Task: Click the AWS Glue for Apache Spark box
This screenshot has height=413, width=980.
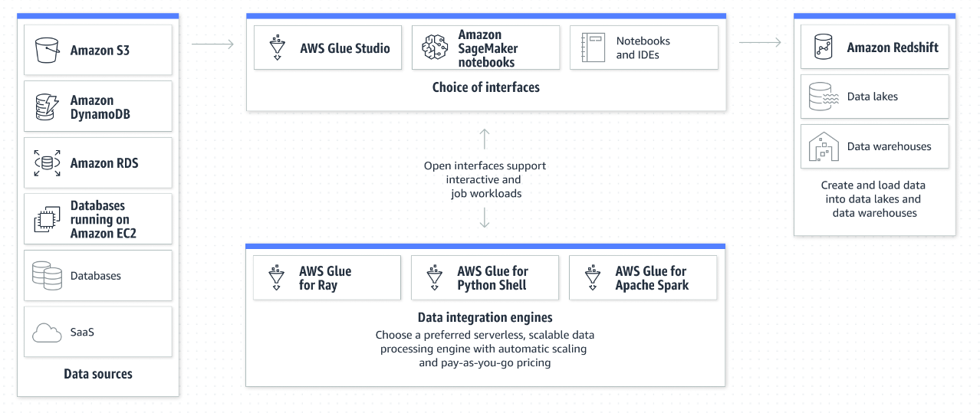Action: (x=643, y=277)
